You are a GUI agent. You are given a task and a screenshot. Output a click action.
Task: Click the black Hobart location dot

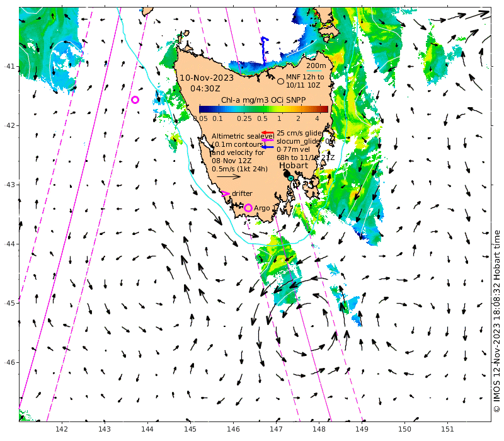click(287, 174)
